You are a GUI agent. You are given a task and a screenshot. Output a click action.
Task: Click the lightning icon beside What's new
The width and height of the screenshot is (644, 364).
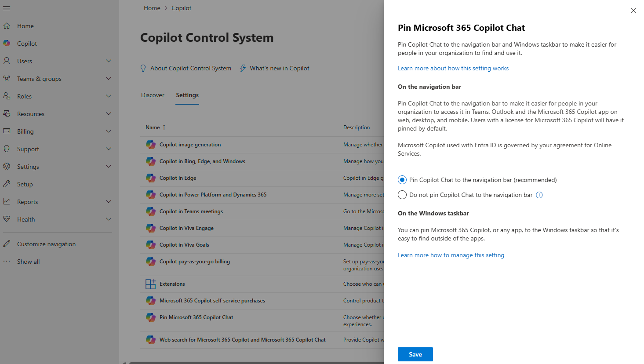[x=243, y=68]
